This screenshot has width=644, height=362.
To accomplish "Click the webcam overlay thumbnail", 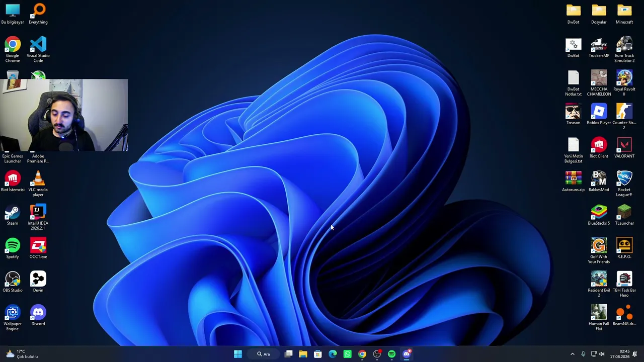I will pyautogui.click(x=64, y=115).
